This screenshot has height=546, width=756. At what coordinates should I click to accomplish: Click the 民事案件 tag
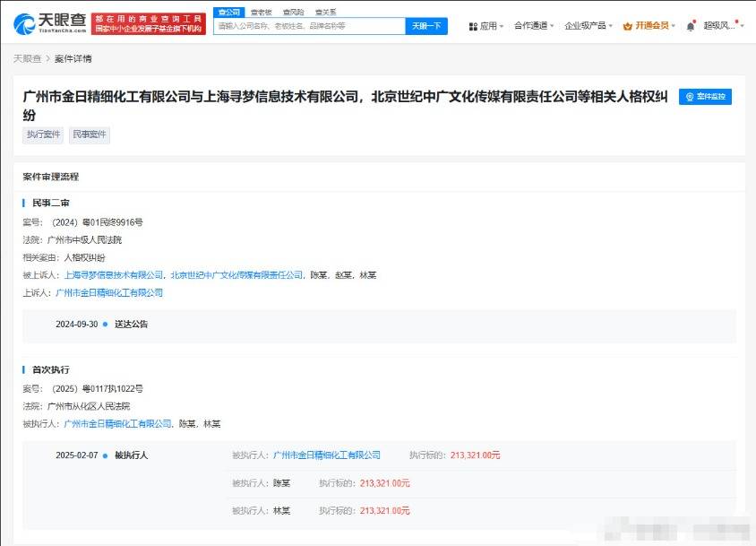click(90, 134)
